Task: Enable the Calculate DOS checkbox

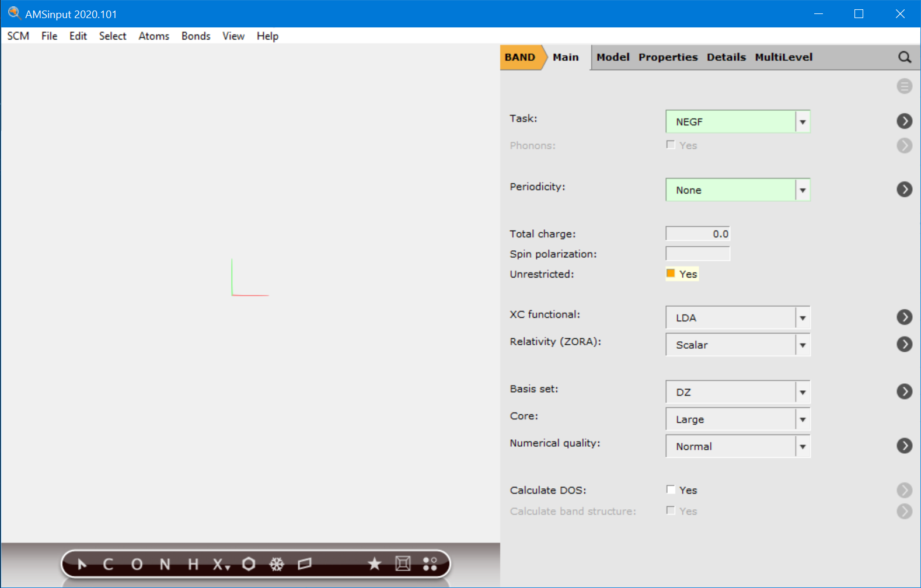Action: point(671,490)
